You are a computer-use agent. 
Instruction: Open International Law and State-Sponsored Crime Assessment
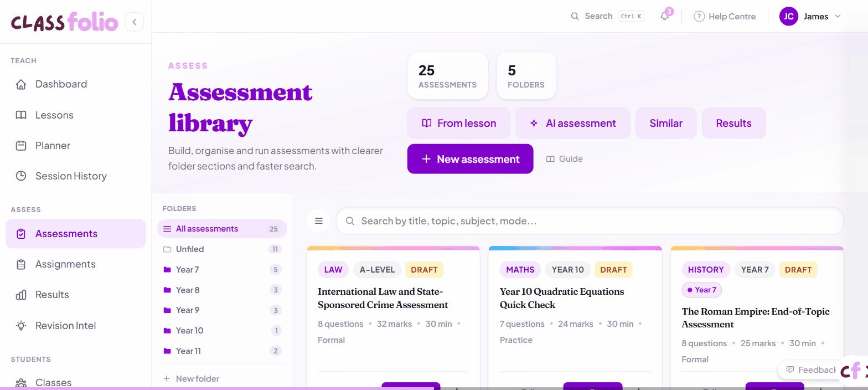coord(383,298)
